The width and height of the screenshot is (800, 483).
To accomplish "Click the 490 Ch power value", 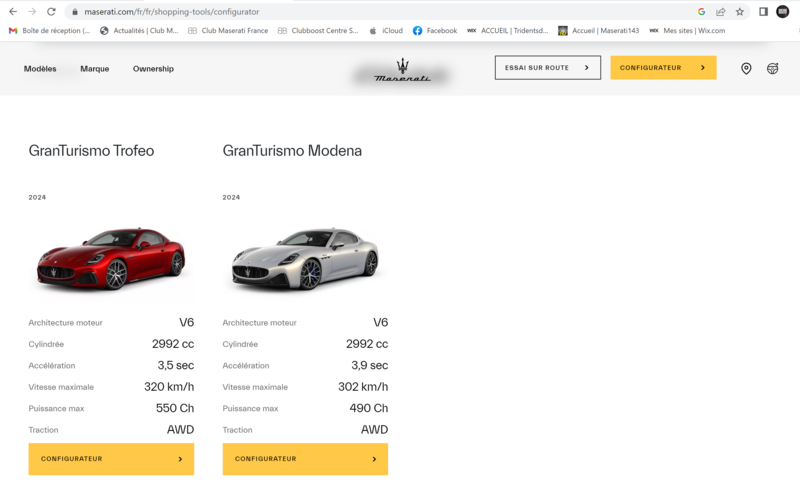I will coord(369,408).
